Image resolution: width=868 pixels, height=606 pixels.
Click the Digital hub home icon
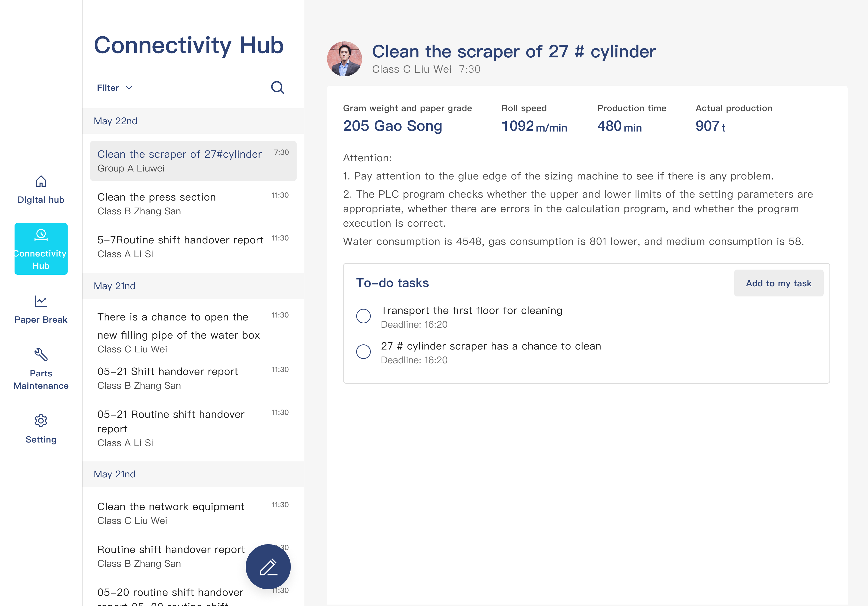(41, 182)
